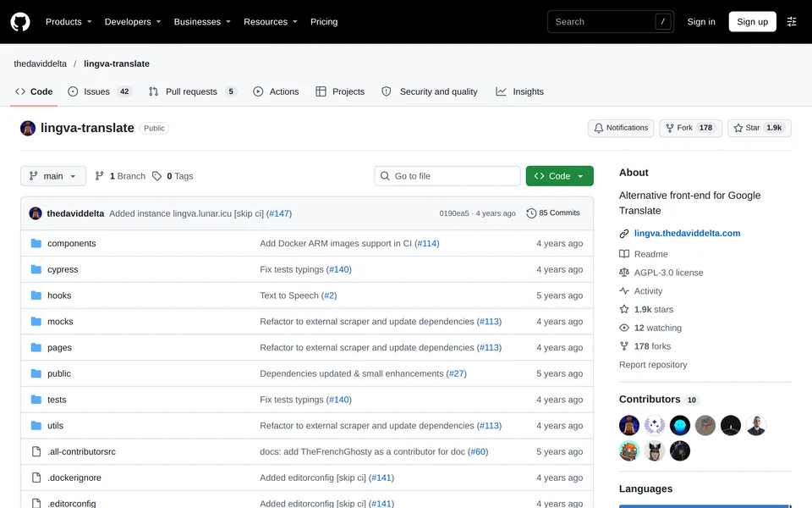Click the Sign up button
This screenshot has width=812, height=508.
click(753, 22)
